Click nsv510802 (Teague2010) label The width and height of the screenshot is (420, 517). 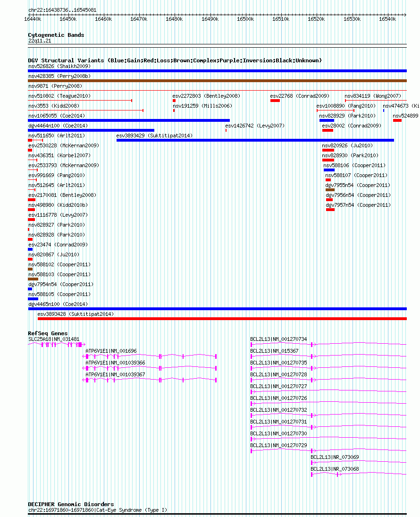click(59, 96)
